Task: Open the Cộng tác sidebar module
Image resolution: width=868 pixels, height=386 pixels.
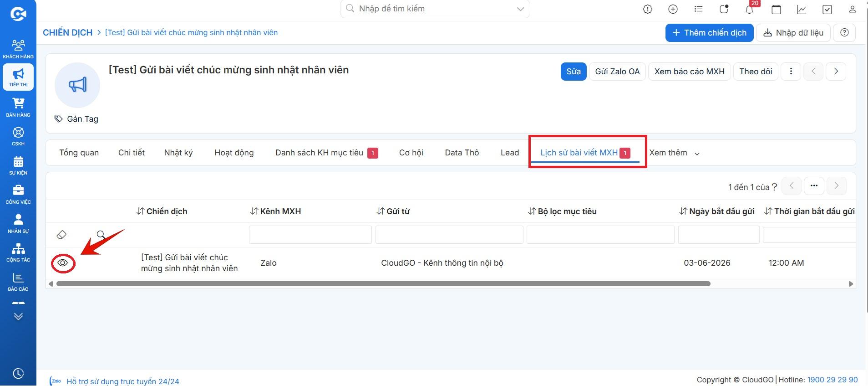Action: [x=18, y=252]
